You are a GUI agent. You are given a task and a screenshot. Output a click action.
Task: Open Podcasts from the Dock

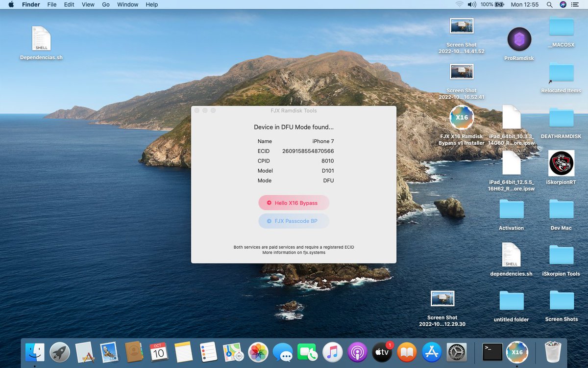point(357,352)
